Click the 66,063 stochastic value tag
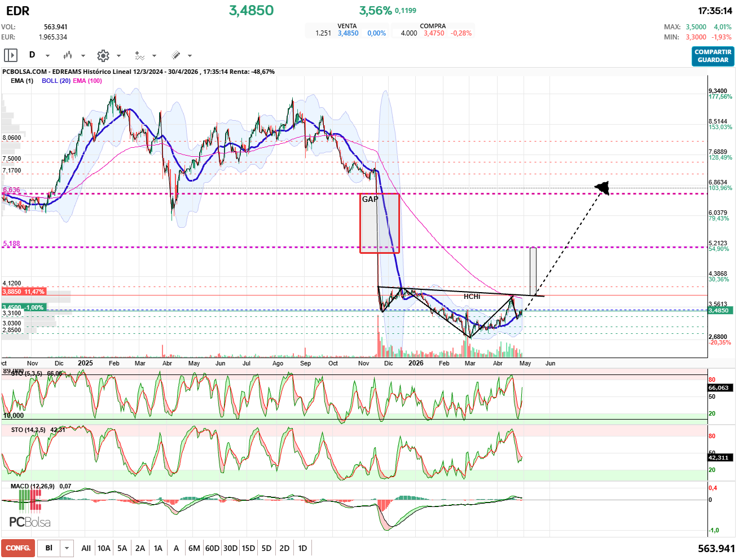 (720, 387)
